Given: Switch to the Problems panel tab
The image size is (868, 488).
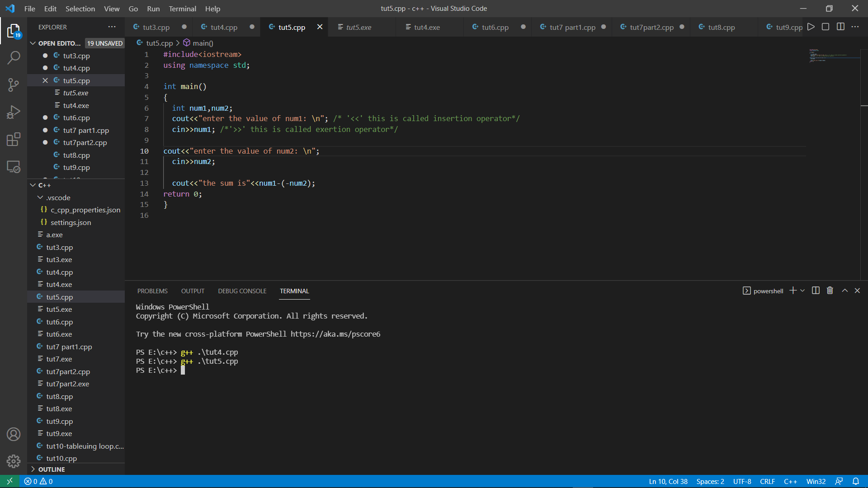Looking at the screenshot, I should pos(152,291).
